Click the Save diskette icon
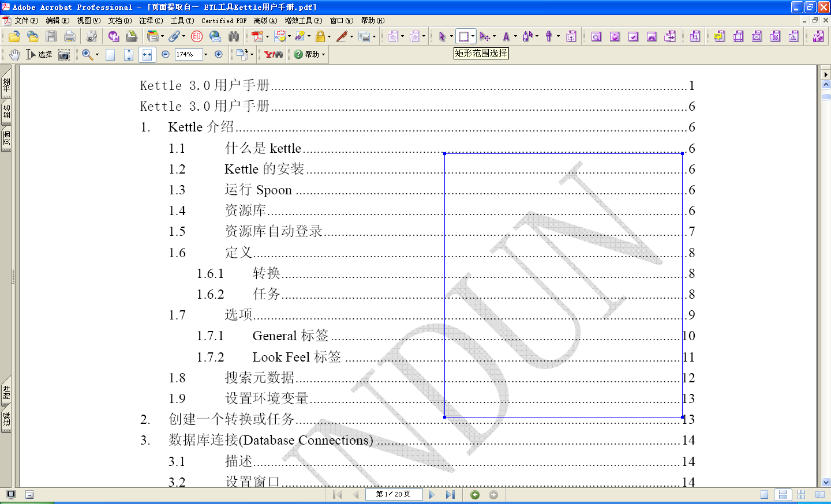831x504 pixels. click(x=51, y=36)
